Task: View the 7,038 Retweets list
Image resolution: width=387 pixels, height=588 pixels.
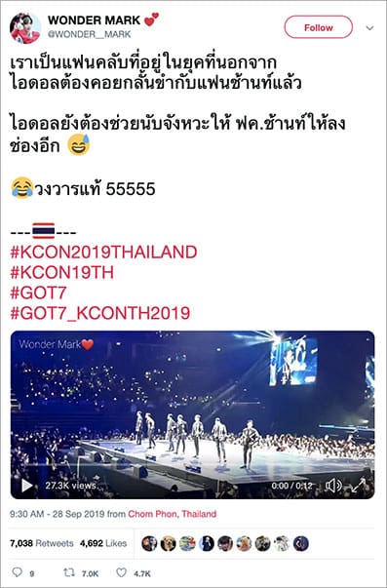Action: click(x=42, y=543)
